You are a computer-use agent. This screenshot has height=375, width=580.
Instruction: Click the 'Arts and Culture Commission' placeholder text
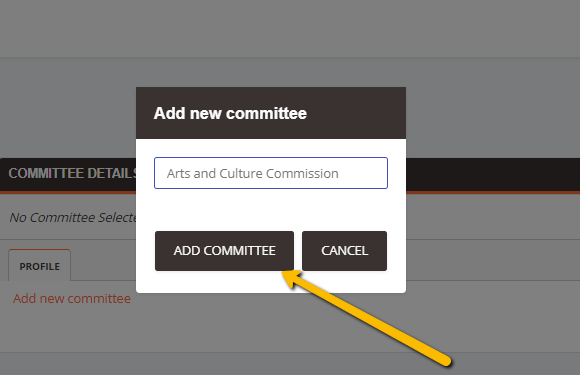click(253, 173)
